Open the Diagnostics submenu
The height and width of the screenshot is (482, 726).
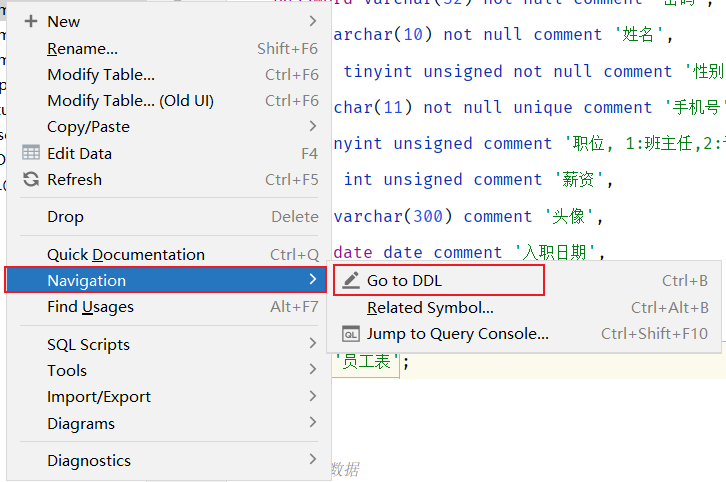(89, 460)
